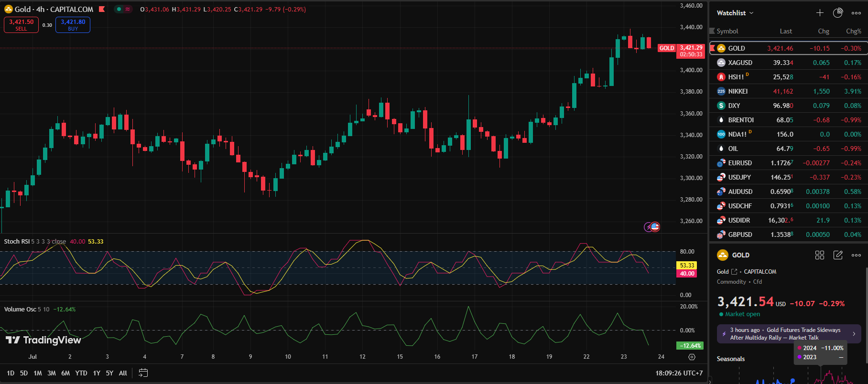
Task: Click the BUY 3,421.80 button
Action: click(73, 25)
